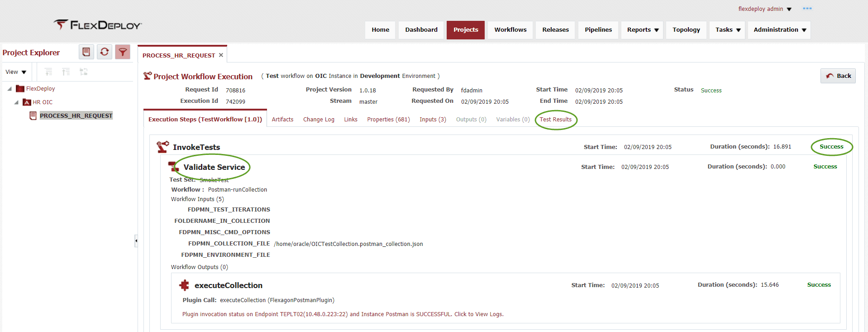
Task: Open the Variables (0) tab
Action: 513,120
